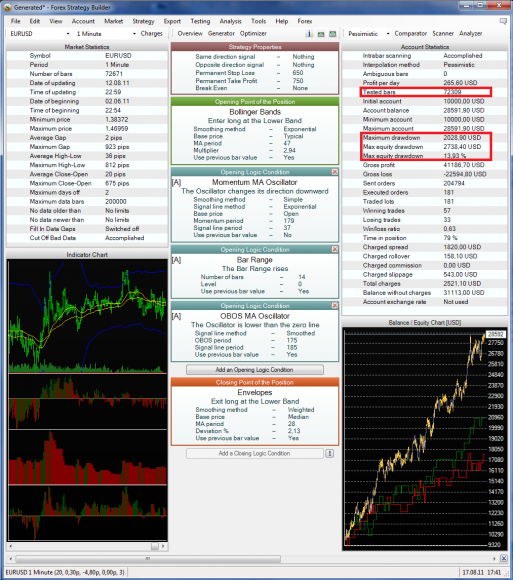Open the Analysis menu
This screenshot has height=580, width=513.
coord(230,21)
